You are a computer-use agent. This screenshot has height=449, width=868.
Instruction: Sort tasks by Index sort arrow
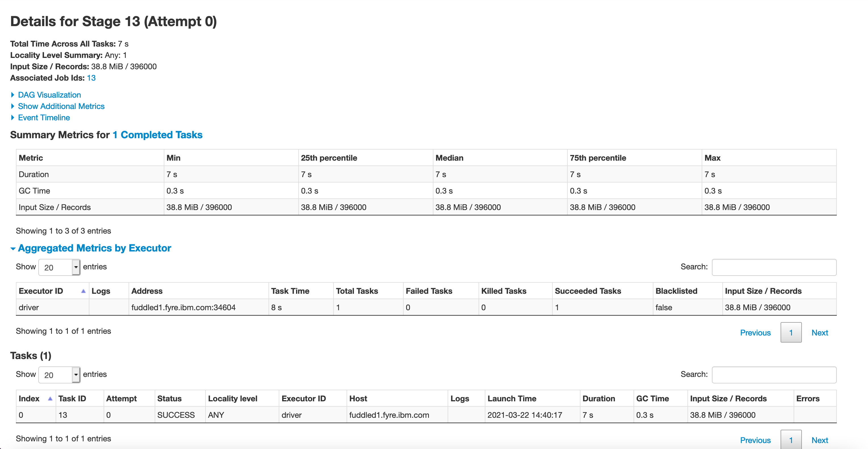click(50, 399)
